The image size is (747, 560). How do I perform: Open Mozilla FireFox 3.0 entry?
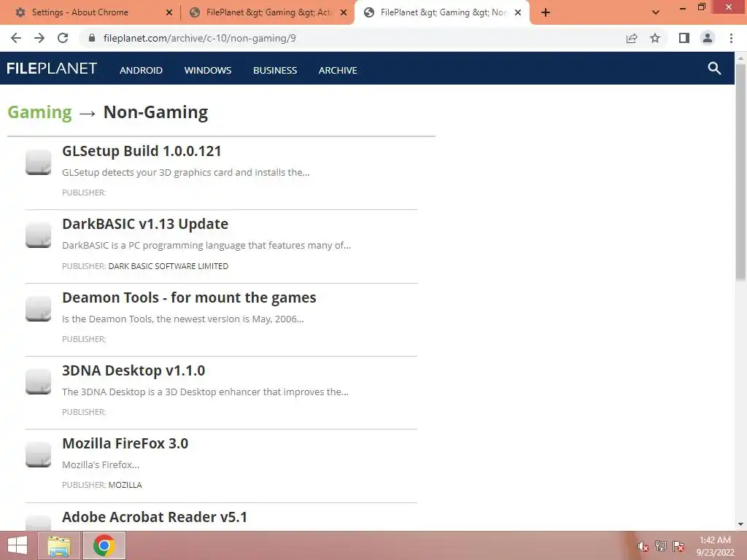pyautogui.click(x=125, y=443)
